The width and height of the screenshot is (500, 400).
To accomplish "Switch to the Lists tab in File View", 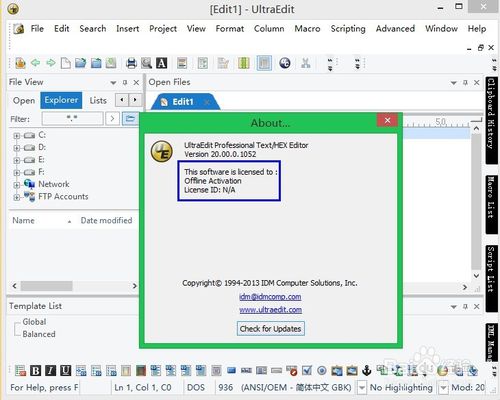I will click(x=98, y=100).
